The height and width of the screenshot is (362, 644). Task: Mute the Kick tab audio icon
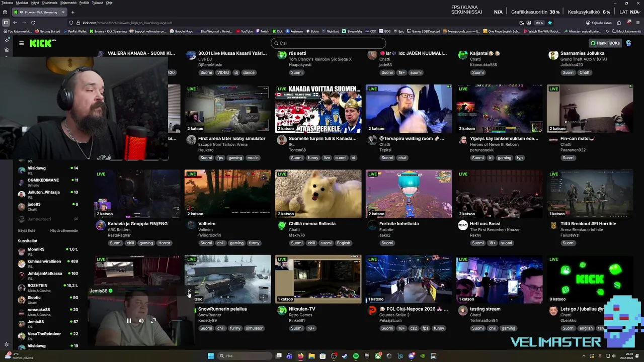click(x=21, y=12)
